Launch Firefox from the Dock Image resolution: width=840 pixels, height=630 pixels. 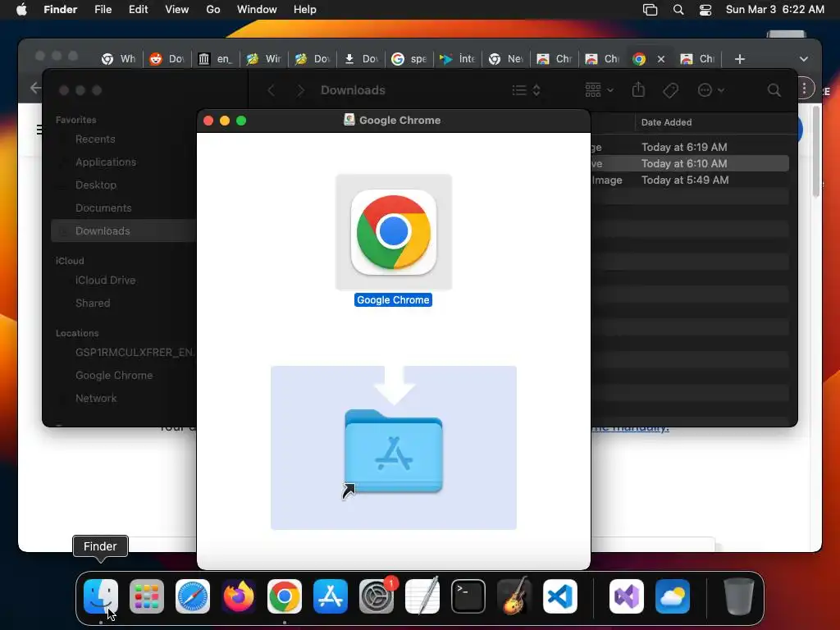[239, 596]
